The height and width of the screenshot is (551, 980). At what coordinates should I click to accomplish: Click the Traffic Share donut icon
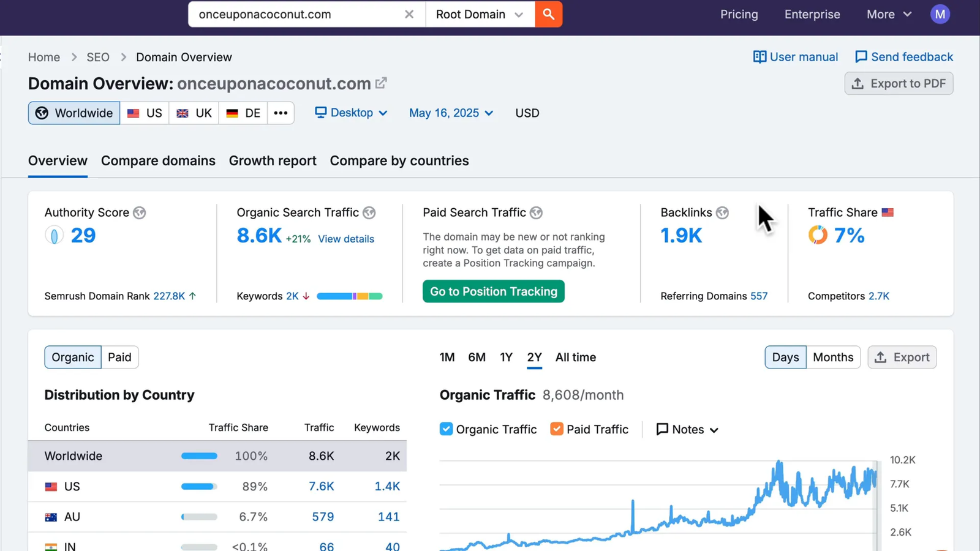tap(818, 235)
